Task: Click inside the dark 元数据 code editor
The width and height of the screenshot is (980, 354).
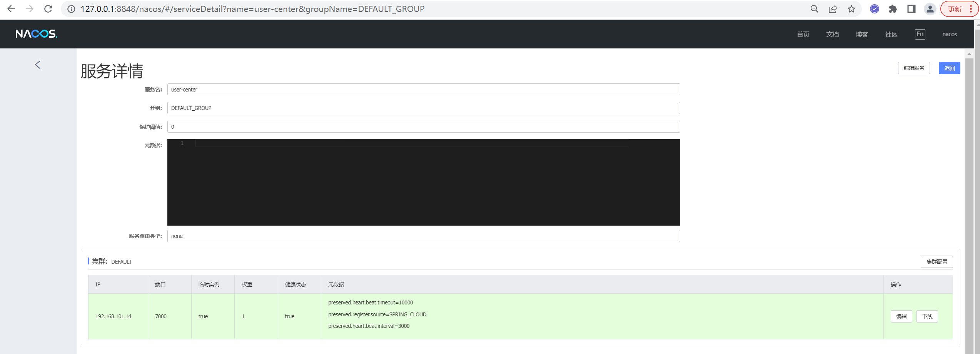Action: pos(424,182)
